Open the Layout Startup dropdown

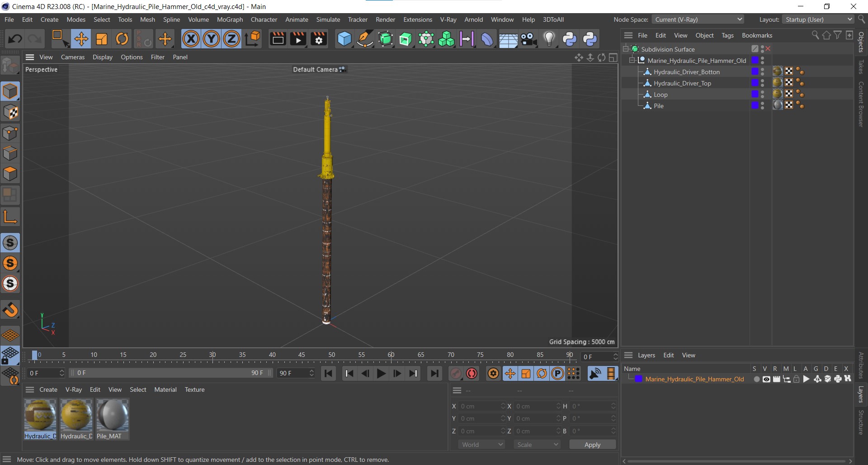click(x=818, y=19)
